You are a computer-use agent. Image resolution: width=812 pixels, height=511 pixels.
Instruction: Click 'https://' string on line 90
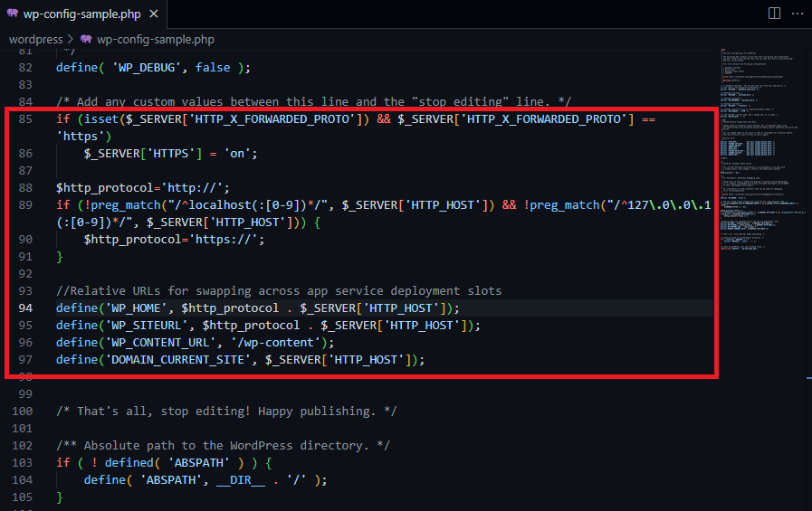[224, 240]
